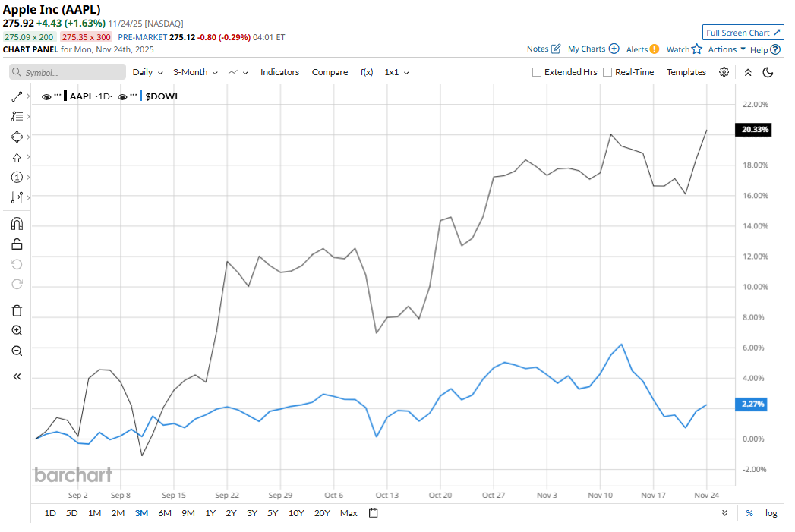Image resolution: width=795 pixels, height=532 pixels.
Task: Click the AAPL ·1D· series label
Action: (x=91, y=96)
